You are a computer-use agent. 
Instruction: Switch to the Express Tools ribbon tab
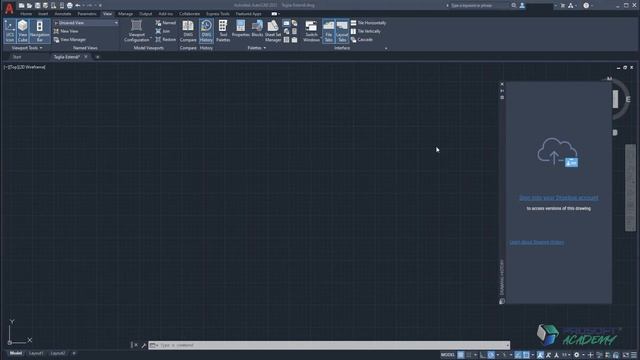(x=218, y=14)
